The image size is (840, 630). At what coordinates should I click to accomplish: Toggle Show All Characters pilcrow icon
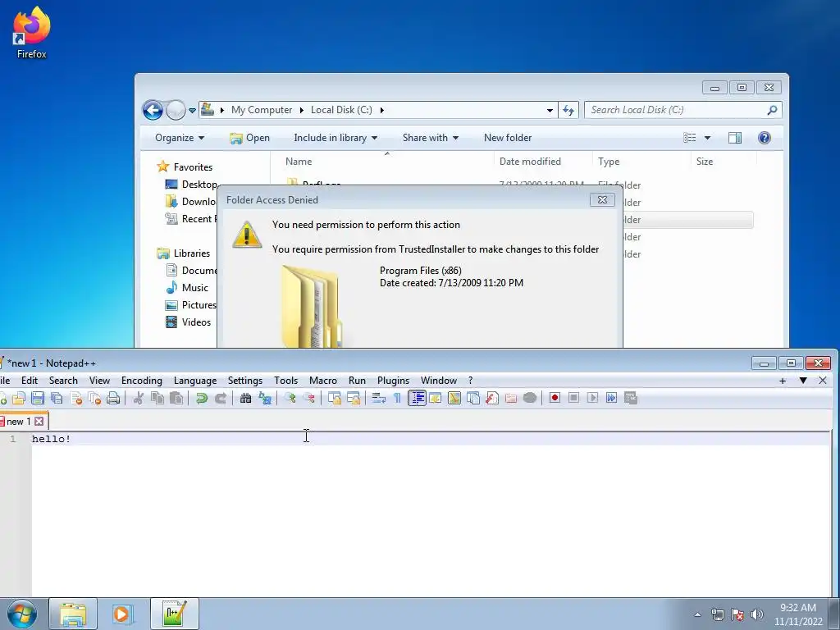pyautogui.click(x=397, y=398)
